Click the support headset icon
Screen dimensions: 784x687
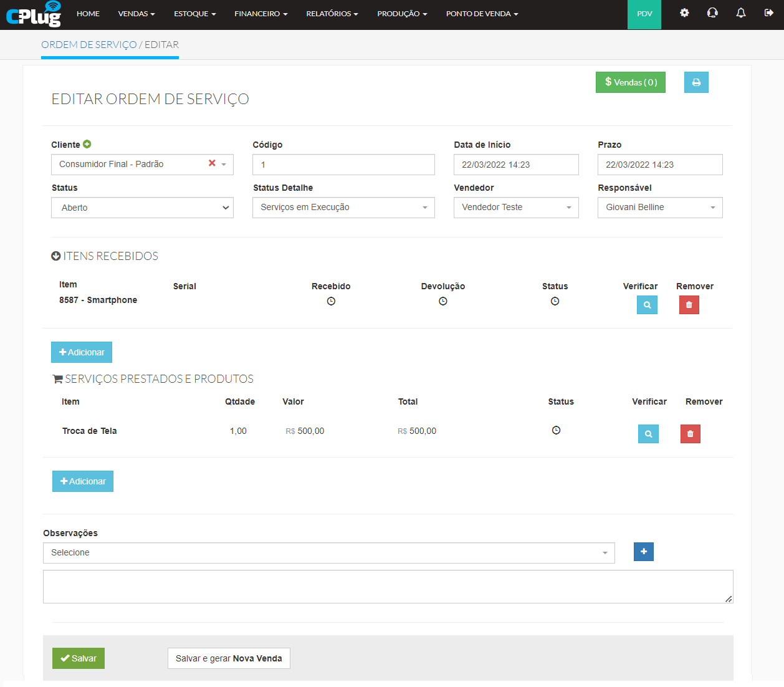(712, 13)
